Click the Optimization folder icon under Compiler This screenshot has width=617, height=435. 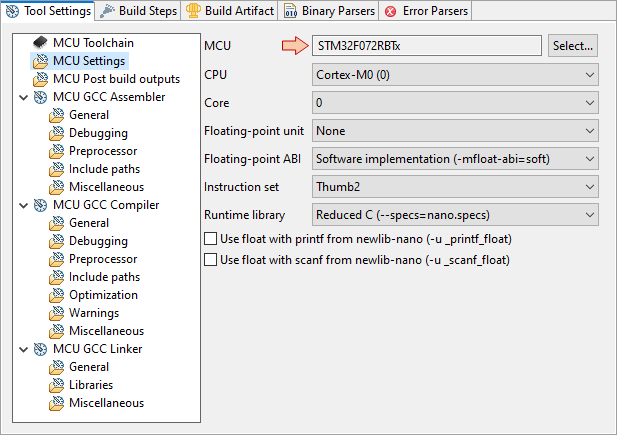pos(57,295)
